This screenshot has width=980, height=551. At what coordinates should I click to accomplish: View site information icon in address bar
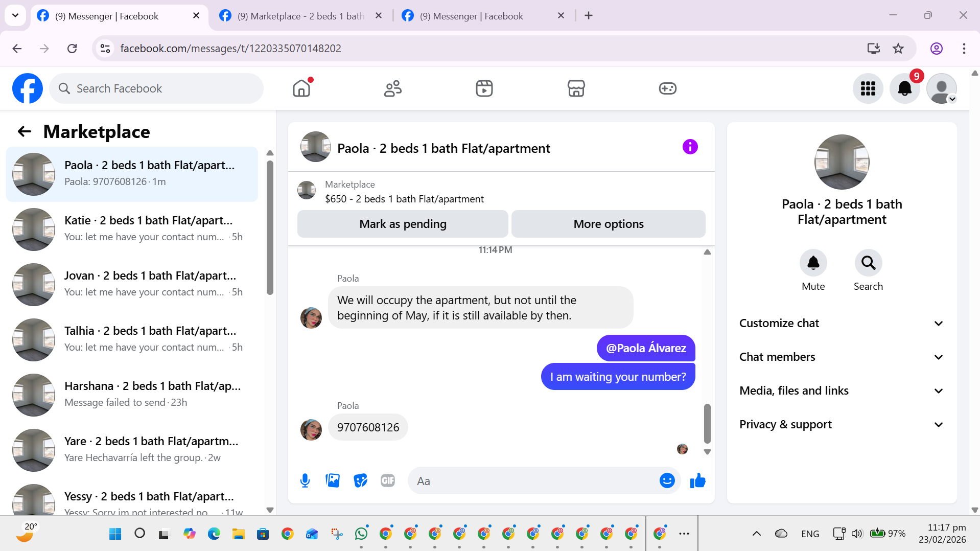105,48
